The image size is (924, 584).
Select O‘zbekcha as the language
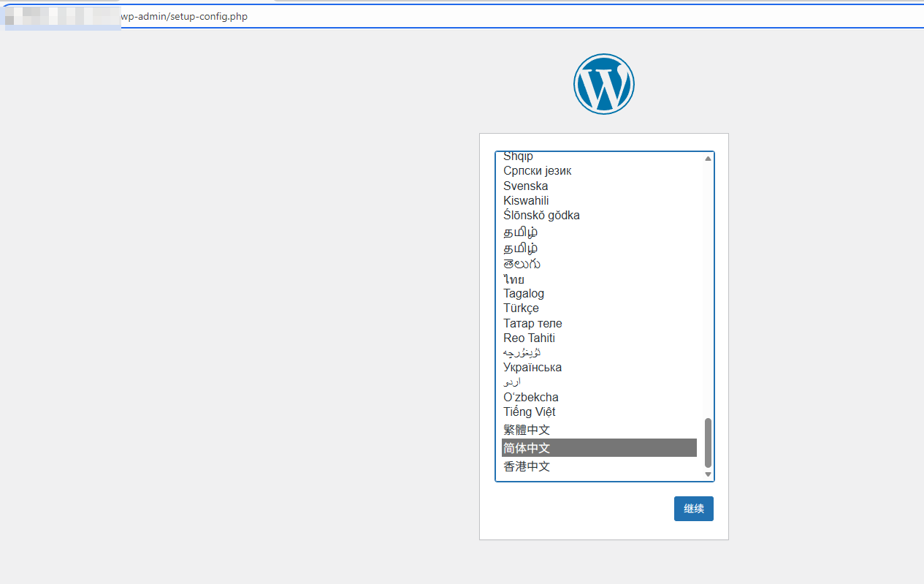pos(599,397)
